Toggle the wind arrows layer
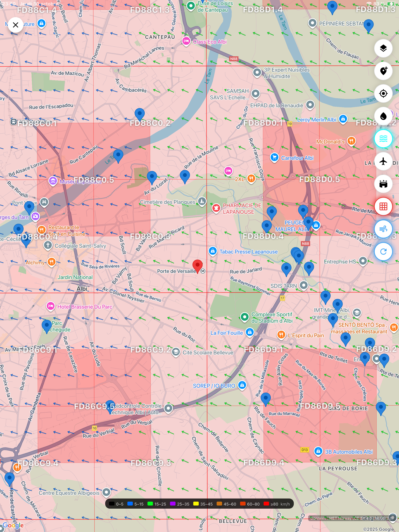 pos(383,229)
